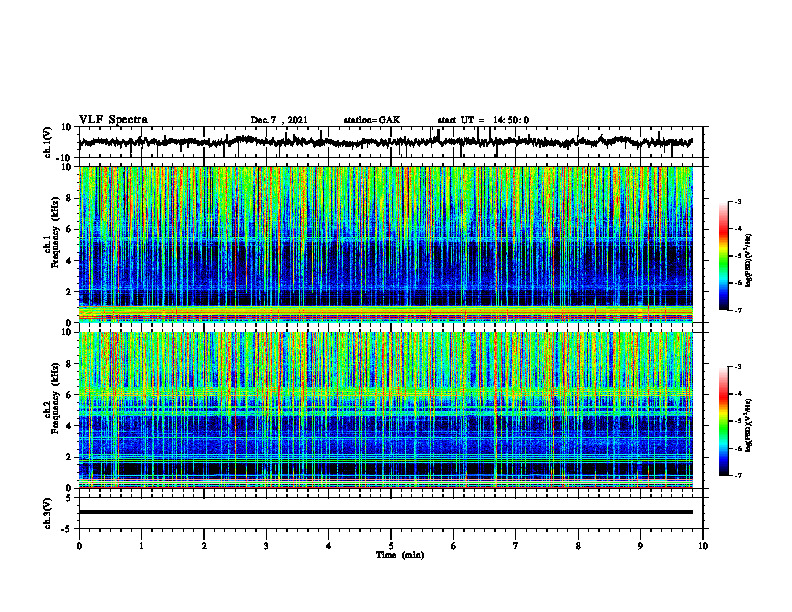The image size is (792, 612).
Task: Click time axis tick label '2' at the bottom
Action: [x=204, y=546]
